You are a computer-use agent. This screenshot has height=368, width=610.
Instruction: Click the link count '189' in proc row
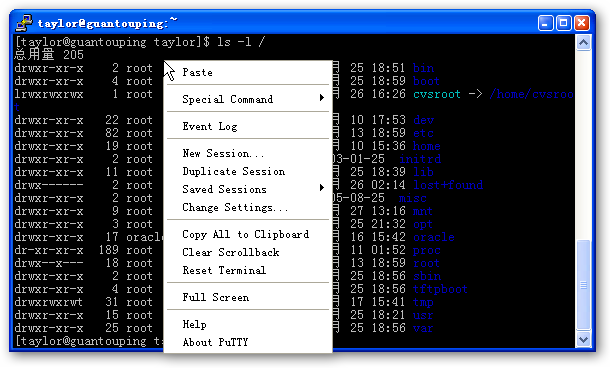tap(109, 250)
